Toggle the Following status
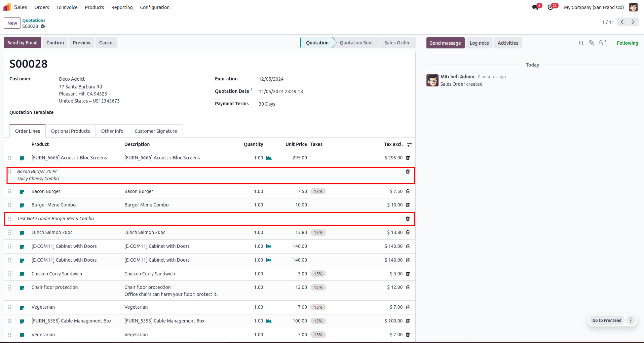Viewport: 644px width, 343px height. click(x=627, y=43)
